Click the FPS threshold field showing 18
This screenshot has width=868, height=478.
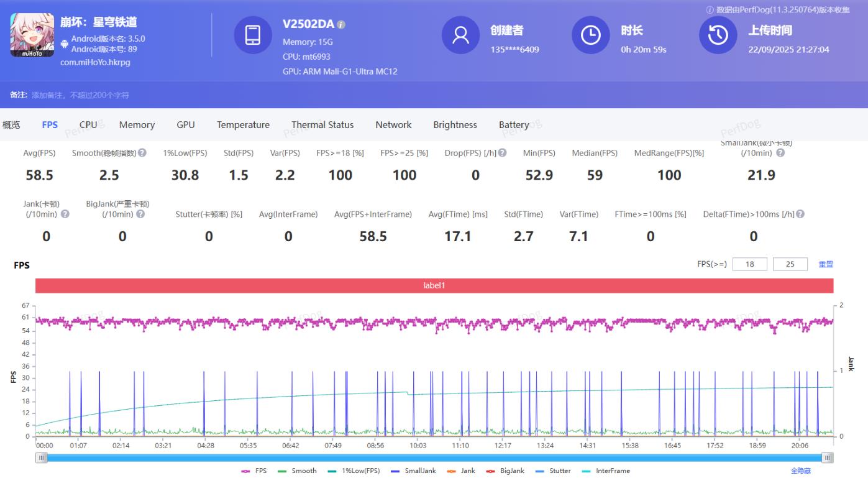click(x=749, y=264)
